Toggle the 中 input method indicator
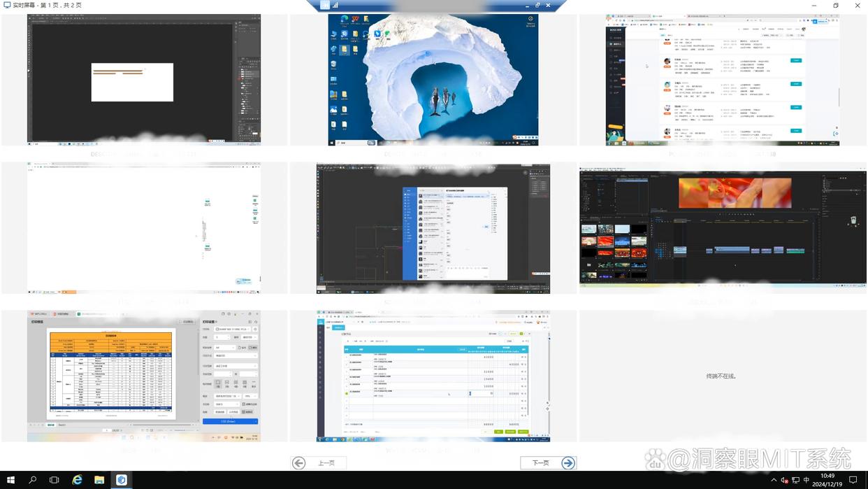The width and height of the screenshot is (868, 489). [x=806, y=481]
